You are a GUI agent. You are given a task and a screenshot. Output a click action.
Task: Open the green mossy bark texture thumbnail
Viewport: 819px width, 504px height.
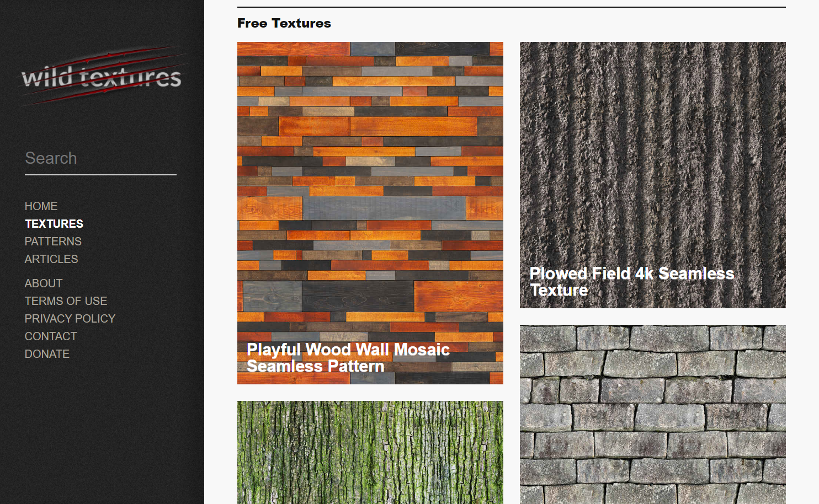[370, 452]
